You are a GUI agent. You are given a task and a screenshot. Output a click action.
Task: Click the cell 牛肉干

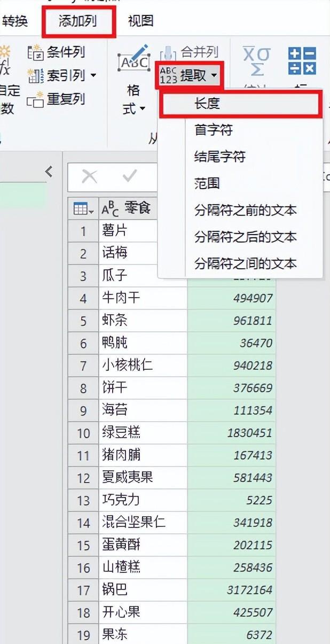(142, 298)
